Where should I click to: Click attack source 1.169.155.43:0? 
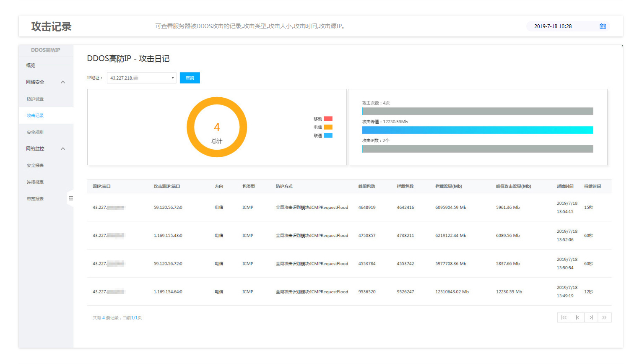(168, 236)
